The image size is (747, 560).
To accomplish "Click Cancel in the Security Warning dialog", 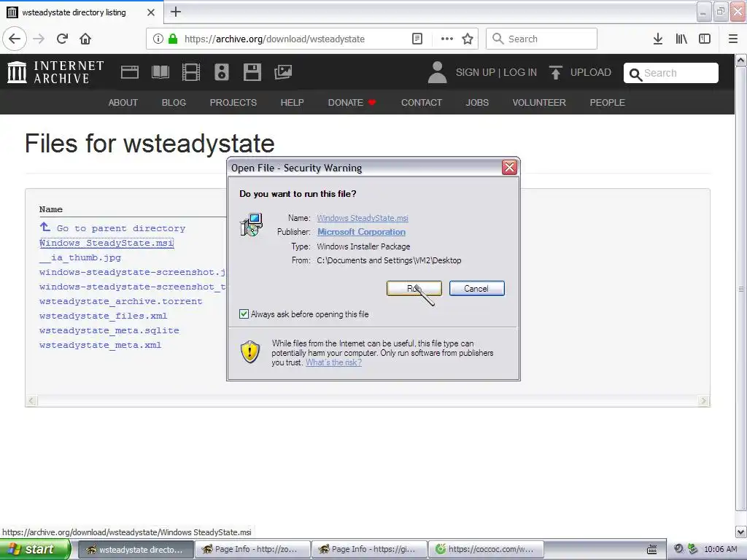I will [x=476, y=288].
